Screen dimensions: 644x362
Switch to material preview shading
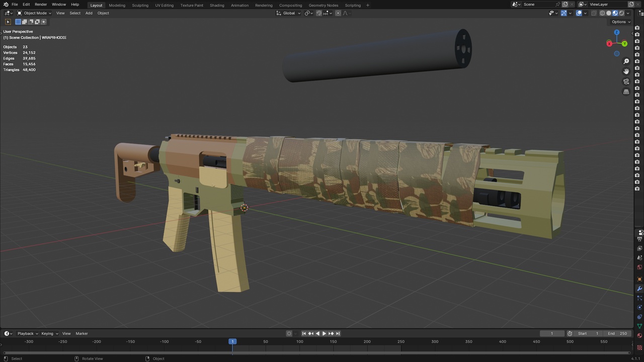click(x=615, y=13)
